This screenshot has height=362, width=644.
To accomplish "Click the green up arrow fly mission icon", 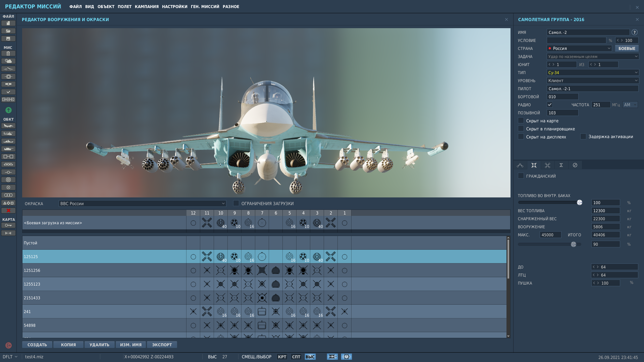I will coord(8,110).
